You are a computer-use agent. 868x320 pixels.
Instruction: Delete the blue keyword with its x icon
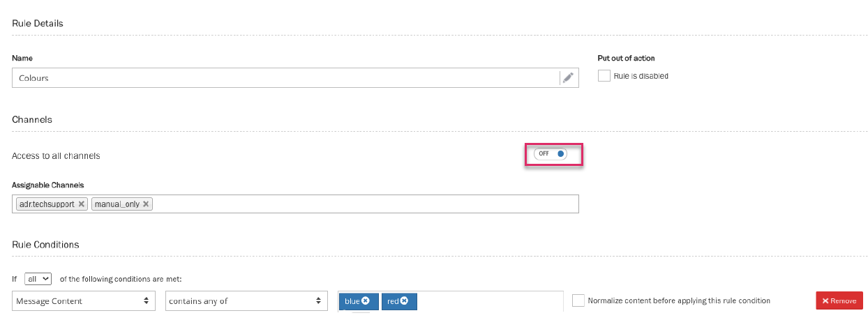pos(366,301)
